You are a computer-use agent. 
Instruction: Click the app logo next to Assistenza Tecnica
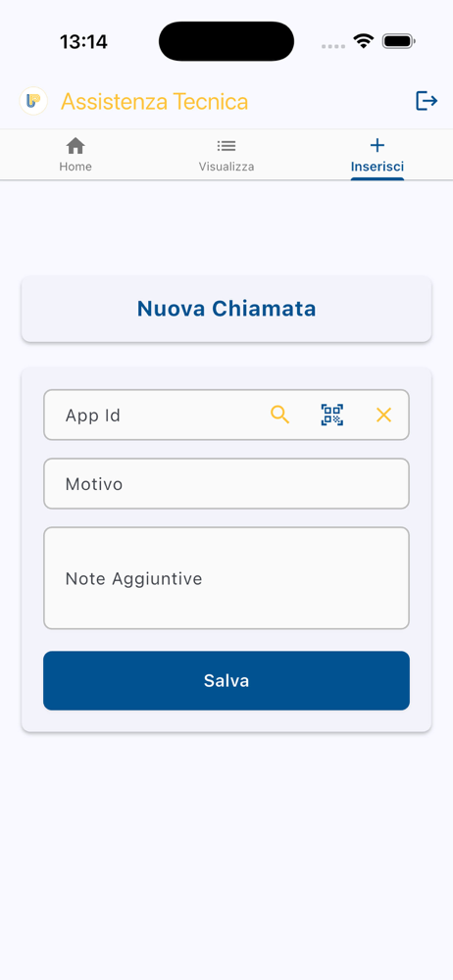33,101
